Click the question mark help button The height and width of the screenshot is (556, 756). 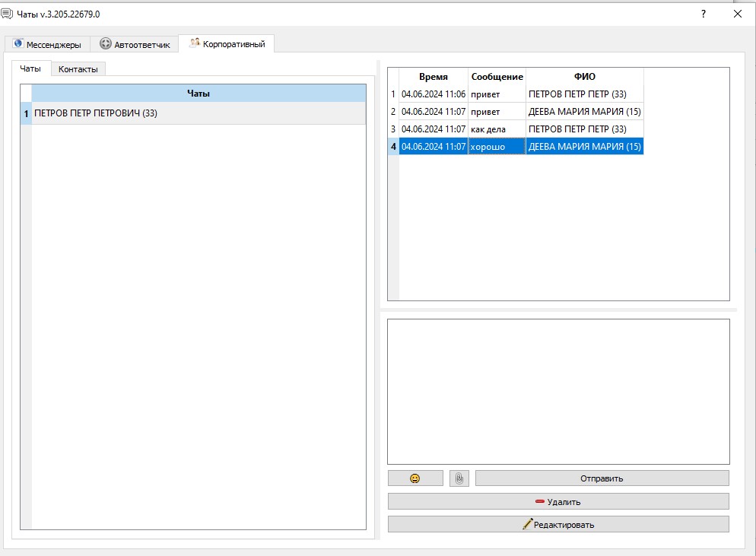(704, 14)
